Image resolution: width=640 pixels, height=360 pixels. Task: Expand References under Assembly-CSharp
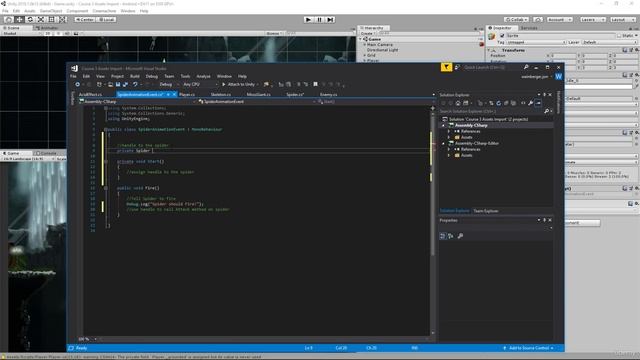(449, 131)
